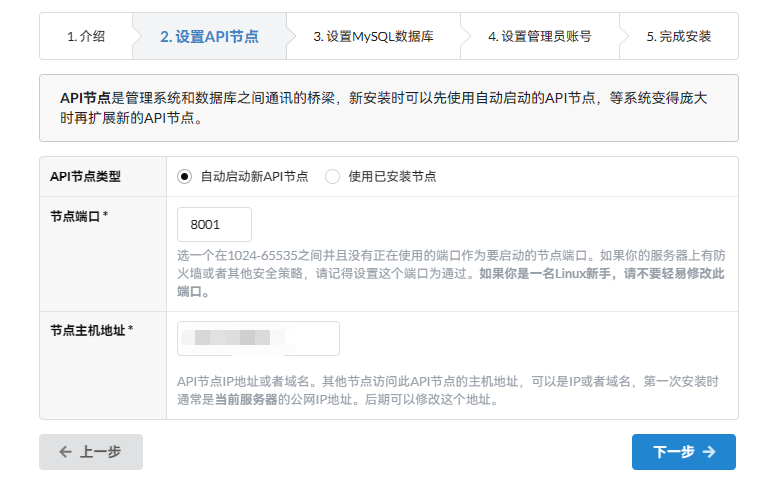Click the API节点 description info box
The width and height of the screenshot is (783, 489).
388,107
